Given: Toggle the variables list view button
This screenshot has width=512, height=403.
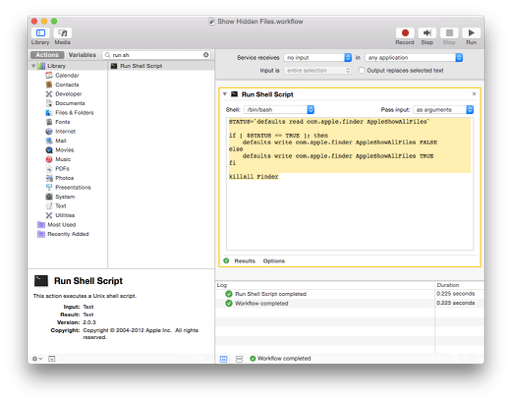Looking at the screenshot, I should [239, 359].
